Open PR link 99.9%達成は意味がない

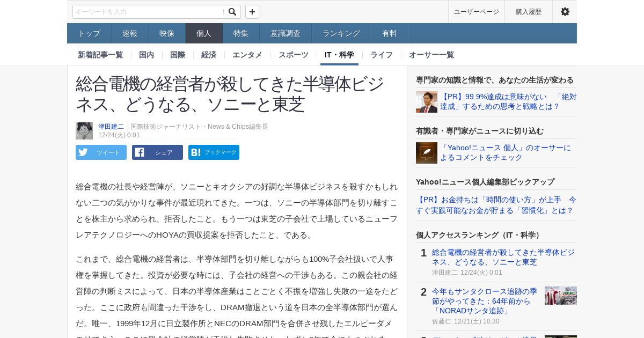pyautogui.click(x=508, y=101)
